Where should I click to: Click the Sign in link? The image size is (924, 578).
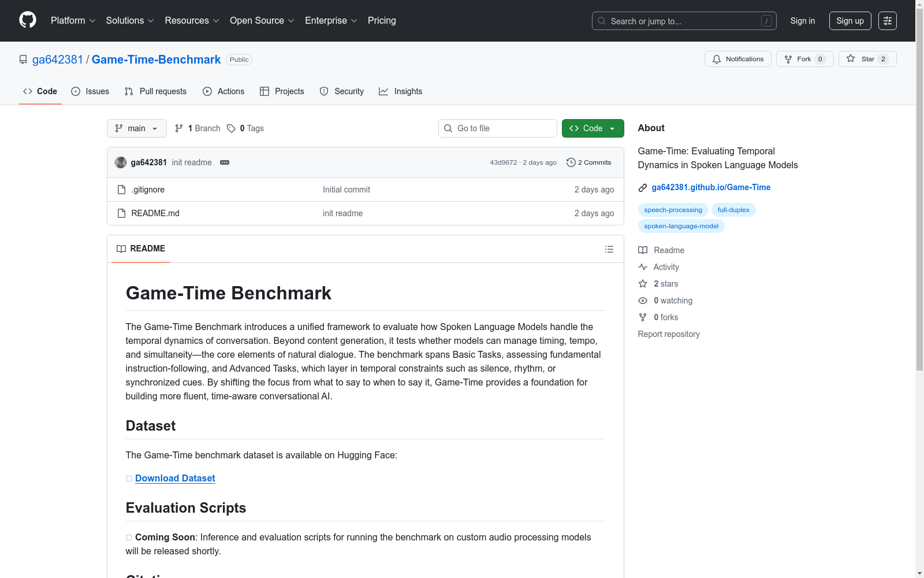click(803, 21)
